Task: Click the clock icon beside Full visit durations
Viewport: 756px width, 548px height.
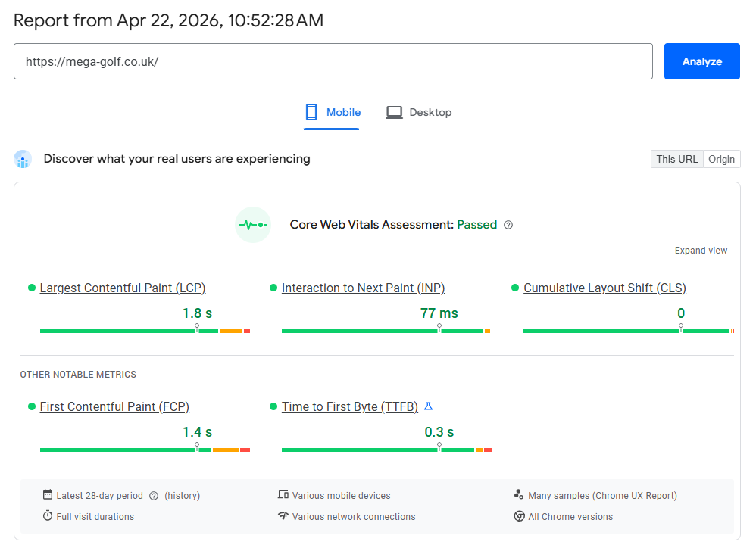Action: pos(46,516)
